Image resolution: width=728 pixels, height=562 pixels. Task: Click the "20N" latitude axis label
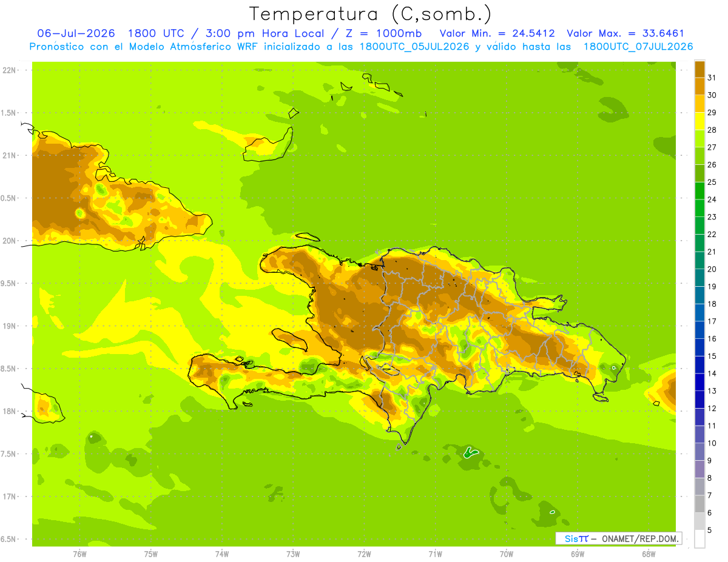click(x=9, y=241)
